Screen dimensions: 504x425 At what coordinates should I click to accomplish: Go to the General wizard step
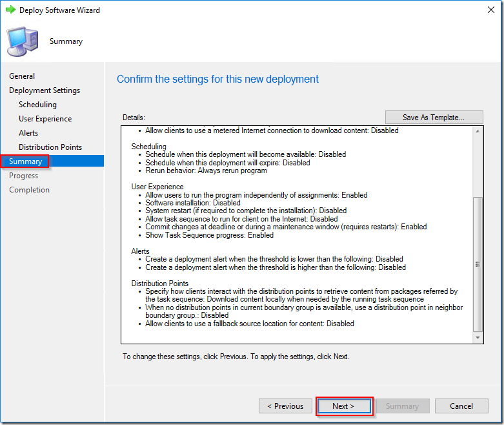[x=22, y=76]
